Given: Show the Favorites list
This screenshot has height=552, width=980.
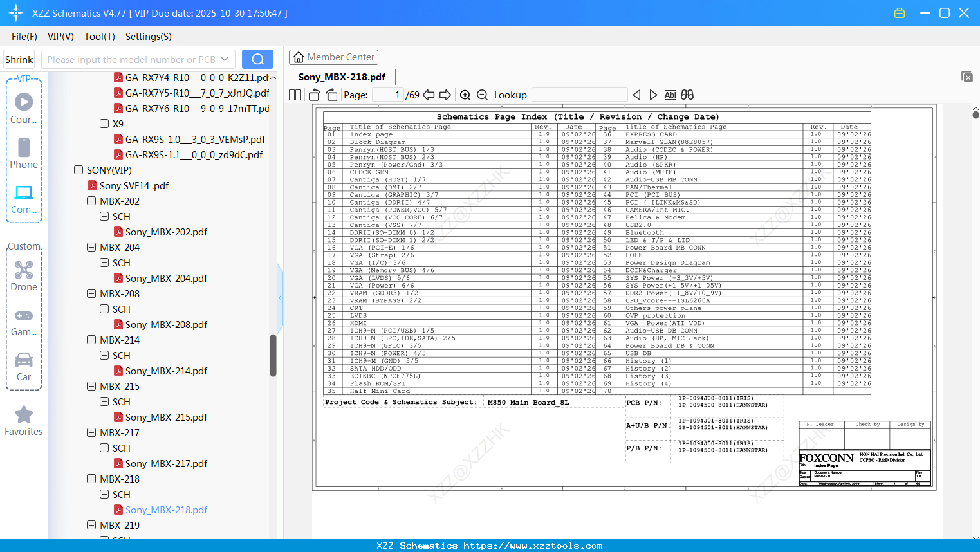Looking at the screenshot, I should [24, 421].
